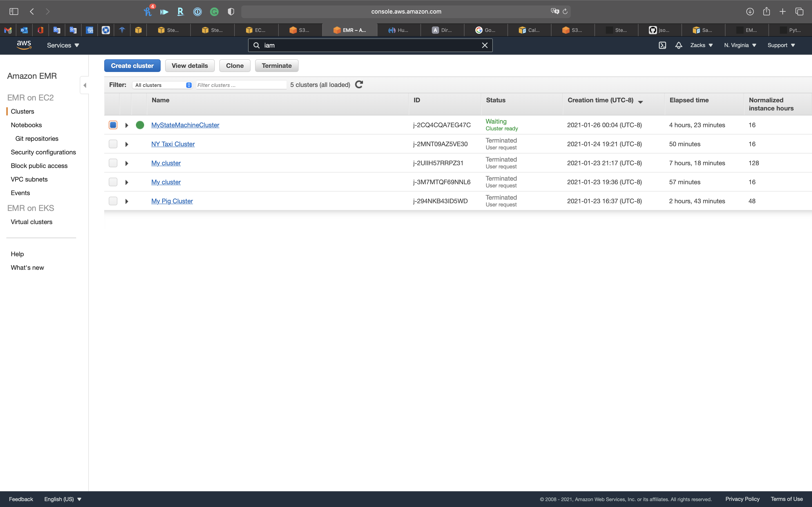Open the Services menu
Viewport: 812px width, 507px height.
pos(63,45)
